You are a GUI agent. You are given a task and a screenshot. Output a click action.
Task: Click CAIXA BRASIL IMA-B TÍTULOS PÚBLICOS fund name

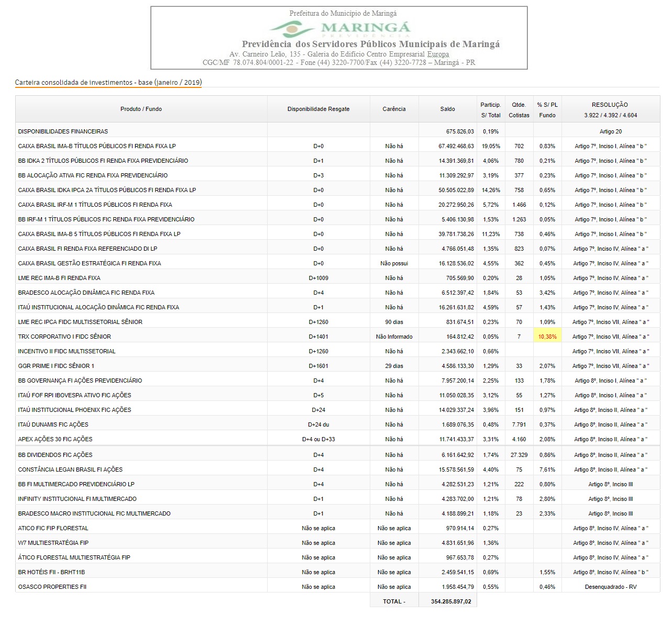coord(97,146)
